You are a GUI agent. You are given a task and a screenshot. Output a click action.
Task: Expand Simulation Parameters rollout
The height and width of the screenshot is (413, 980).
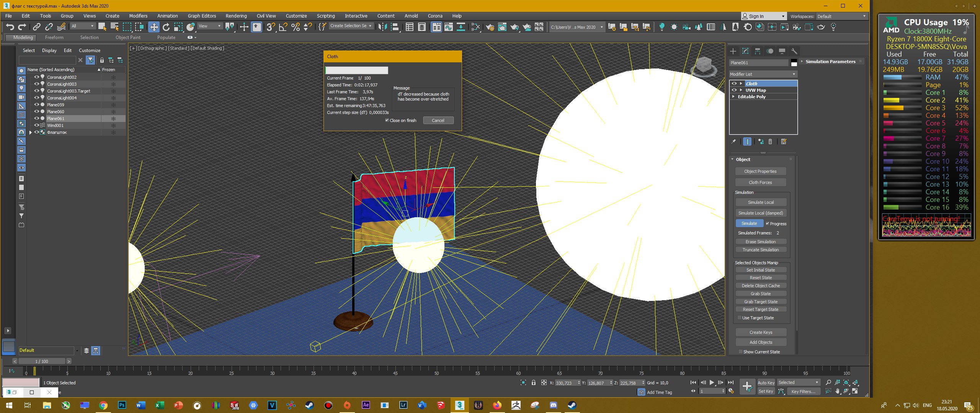click(x=830, y=61)
